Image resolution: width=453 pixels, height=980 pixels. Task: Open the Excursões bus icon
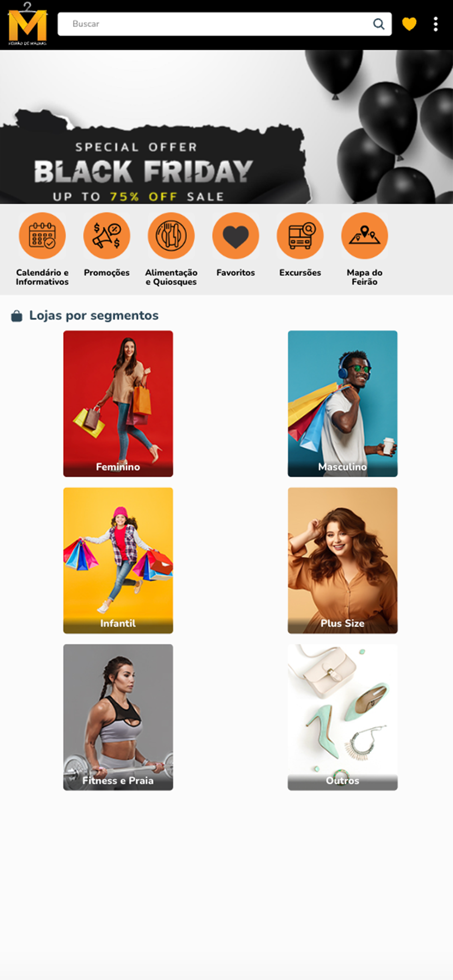[x=300, y=236]
